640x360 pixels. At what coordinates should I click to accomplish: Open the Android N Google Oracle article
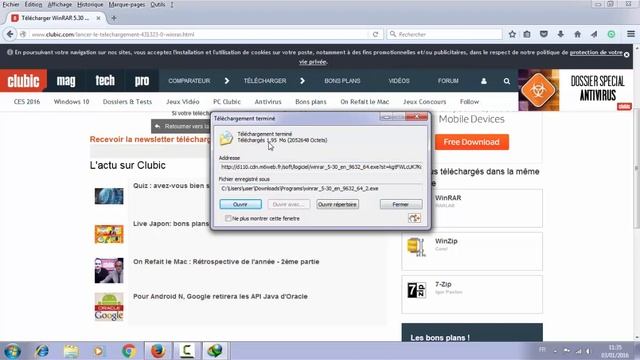tap(220, 296)
